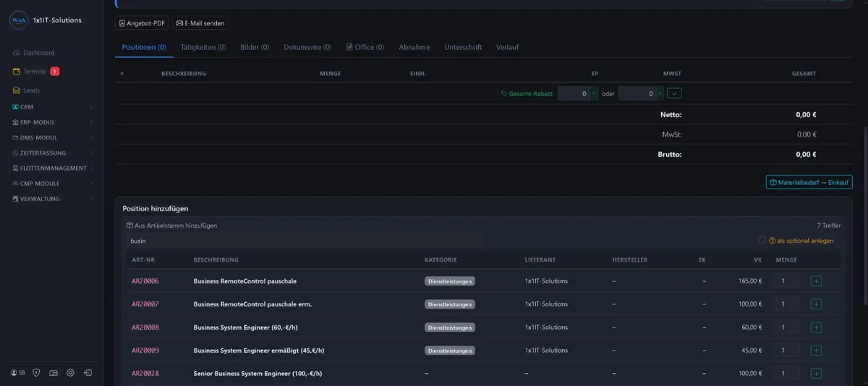Expand the ERP-MODUL sidebar section
This screenshot has width=868, height=386.
pos(54,122)
